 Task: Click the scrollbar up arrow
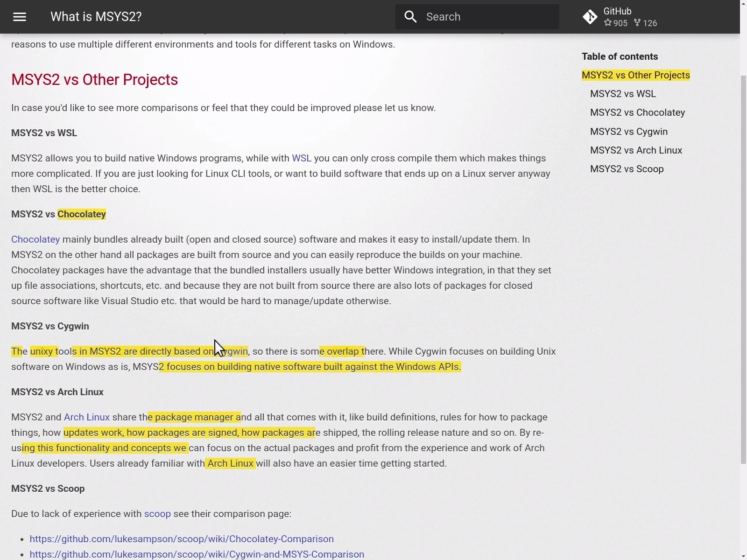pos(743,3)
